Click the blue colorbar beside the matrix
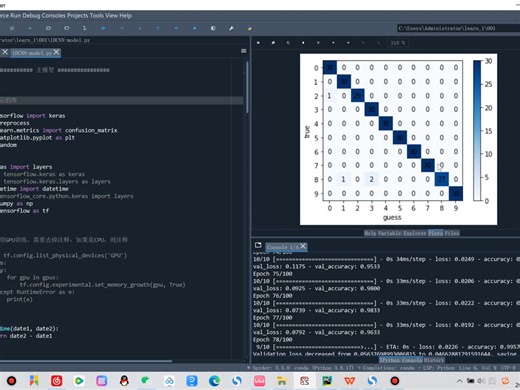The image size is (520, 390). coord(477,131)
